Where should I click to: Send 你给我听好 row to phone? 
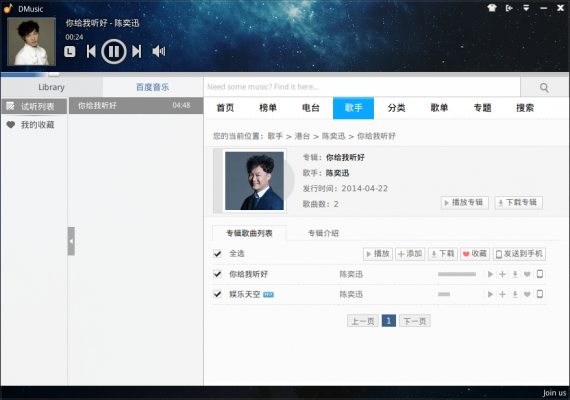coord(540,274)
